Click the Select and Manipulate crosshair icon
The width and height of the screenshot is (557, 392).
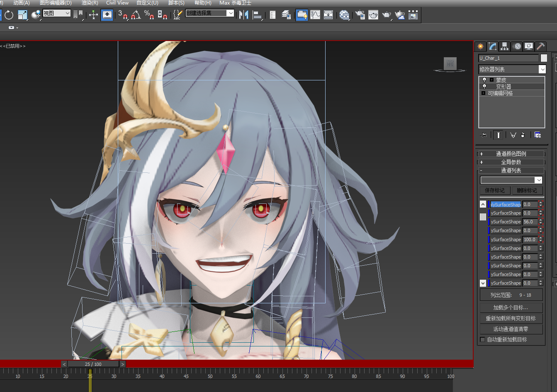(x=93, y=15)
